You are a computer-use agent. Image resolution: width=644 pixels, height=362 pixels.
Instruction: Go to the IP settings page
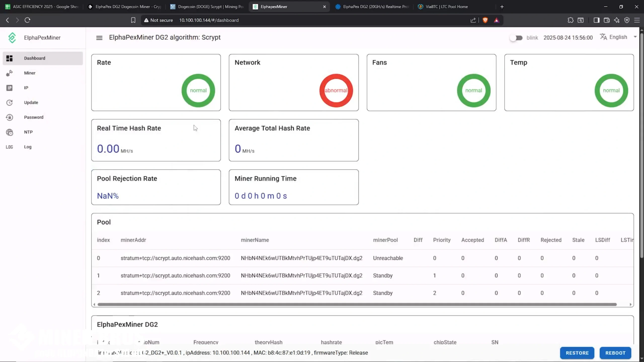(x=43, y=88)
